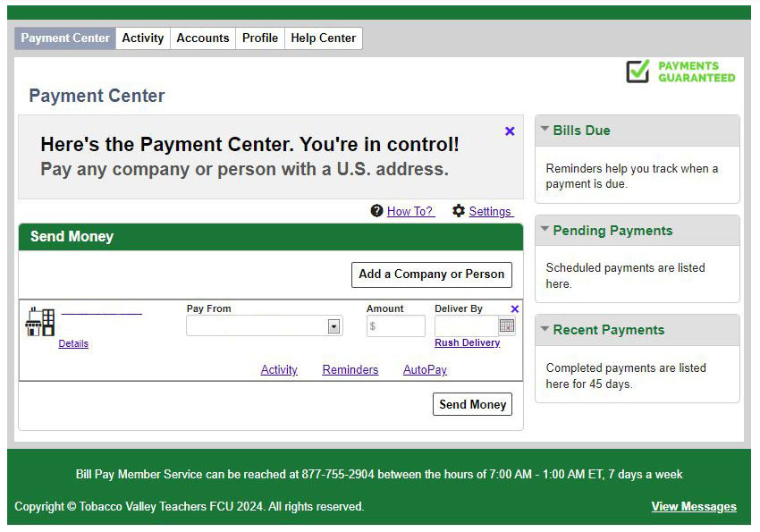Remove the payee row with its X icon
This screenshot has height=532, width=760.
pos(514,309)
